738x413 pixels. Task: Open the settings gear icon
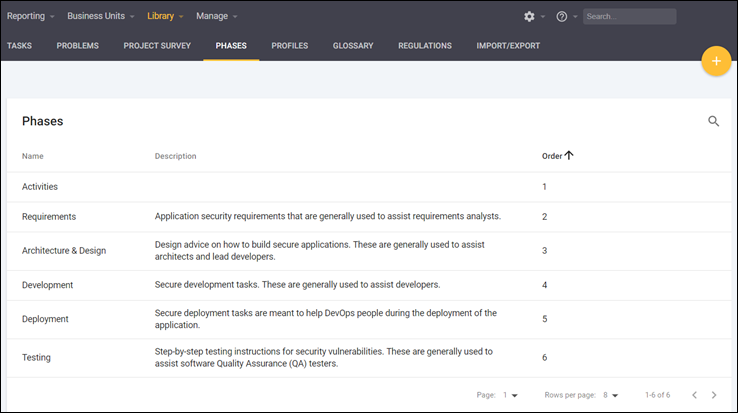pyautogui.click(x=529, y=17)
